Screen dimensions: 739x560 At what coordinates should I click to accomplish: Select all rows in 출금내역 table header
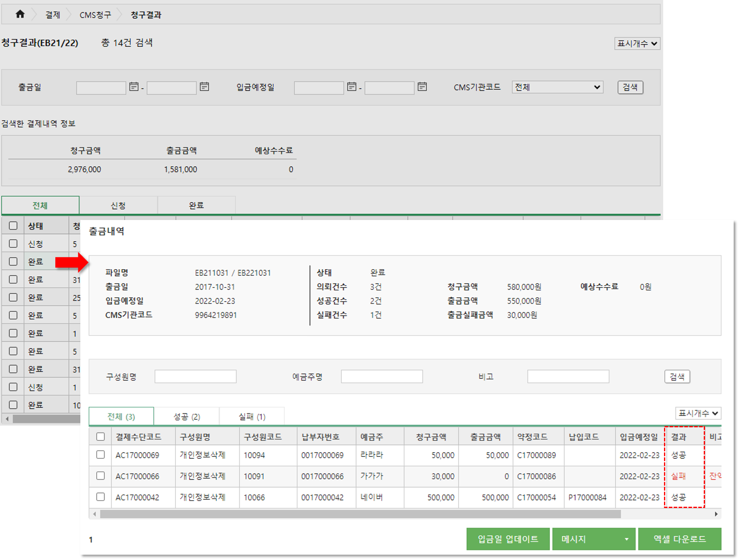pos(100,437)
